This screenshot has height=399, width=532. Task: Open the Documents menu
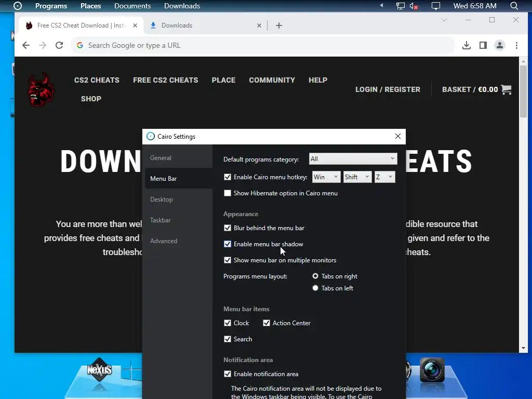[132, 6]
